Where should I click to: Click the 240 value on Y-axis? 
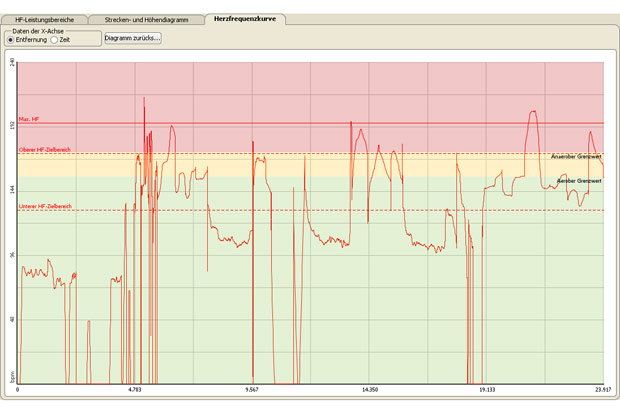(12, 62)
